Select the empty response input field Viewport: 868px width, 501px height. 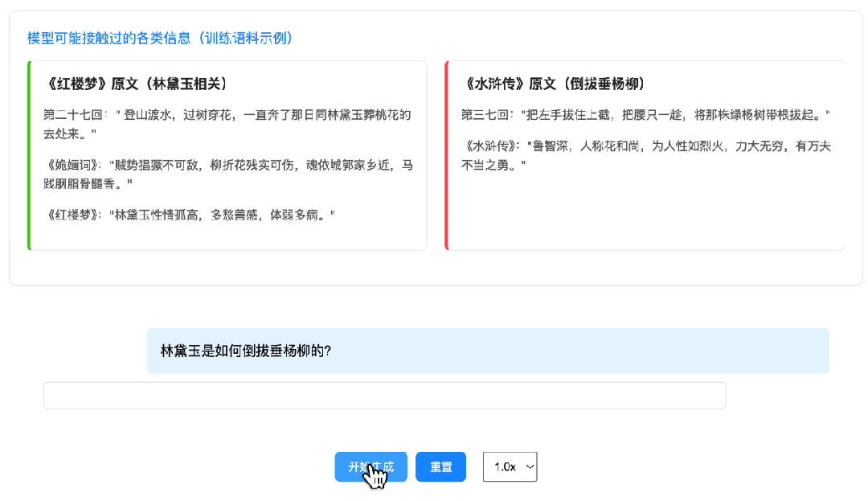coord(384,395)
